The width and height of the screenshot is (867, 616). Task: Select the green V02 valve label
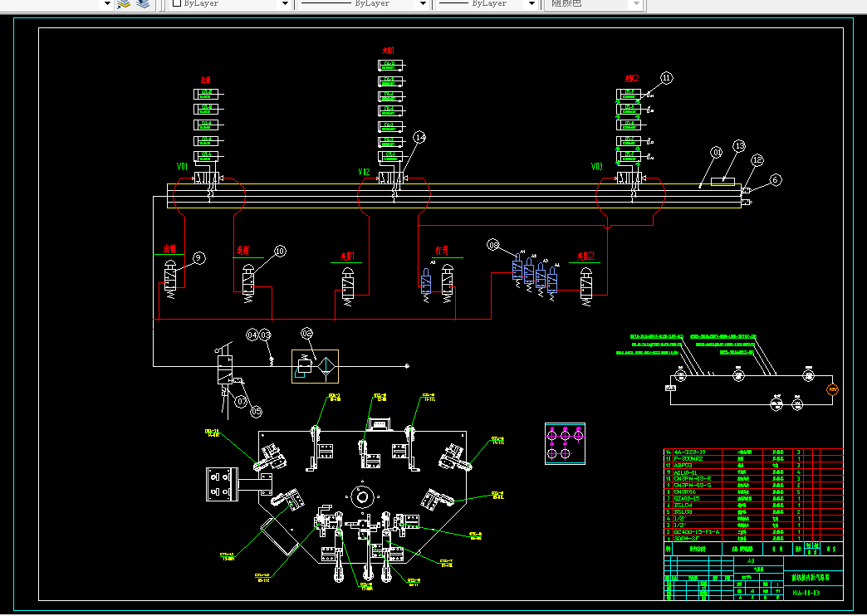(363, 172)
